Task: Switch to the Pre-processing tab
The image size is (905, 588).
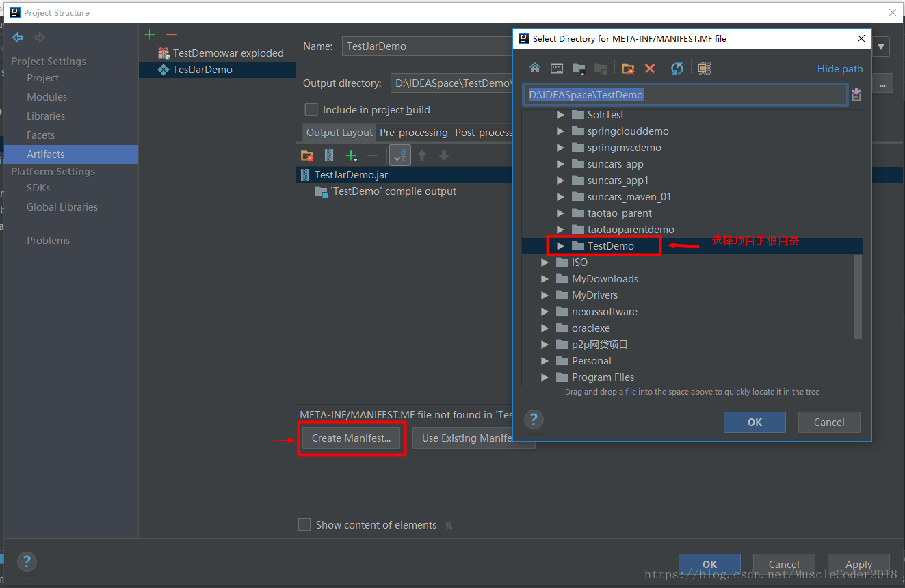Action: (413, 133)
